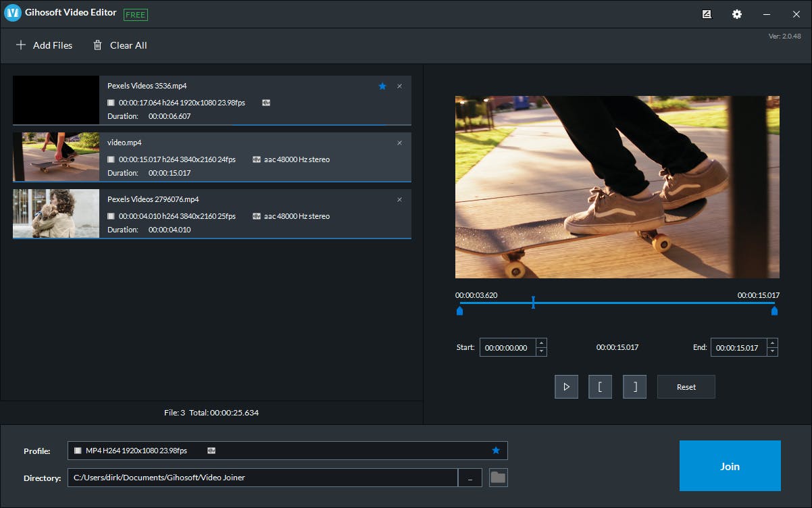Set clip start with left bracket button
The width and height of the screenshot is (812, 508).
[600, 387]
